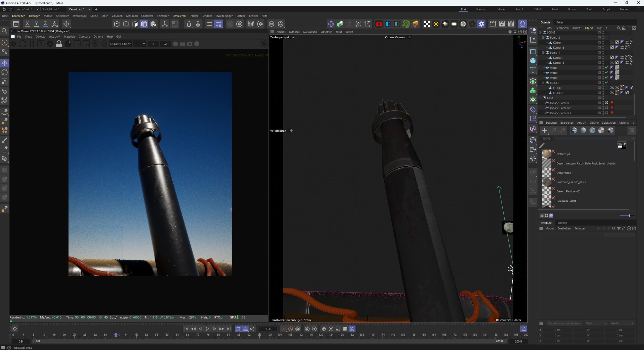Toggle the green checkmark on FLOOR object
Image resolution: width=644 pixels, height=350 pixels.
coord(607,83)
